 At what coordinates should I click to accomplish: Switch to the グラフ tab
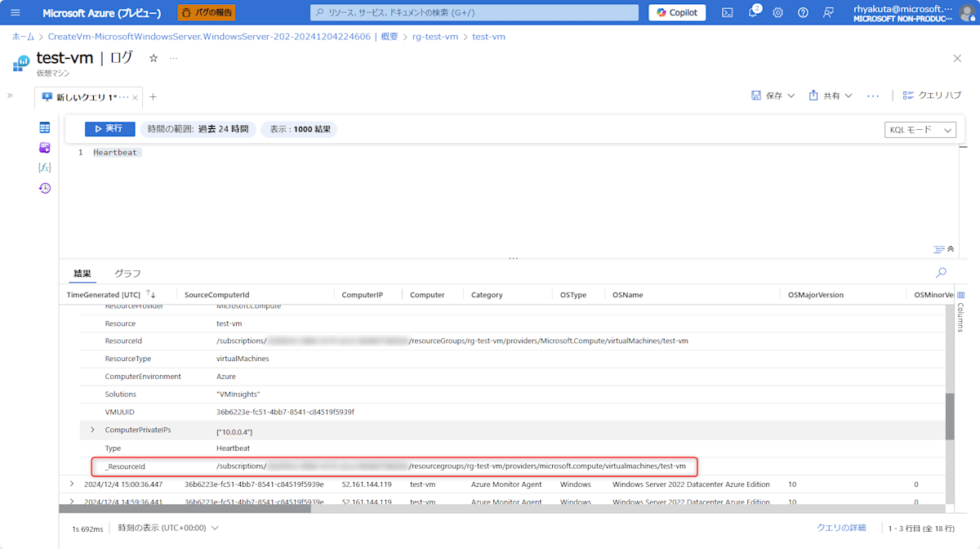[127, 273]
